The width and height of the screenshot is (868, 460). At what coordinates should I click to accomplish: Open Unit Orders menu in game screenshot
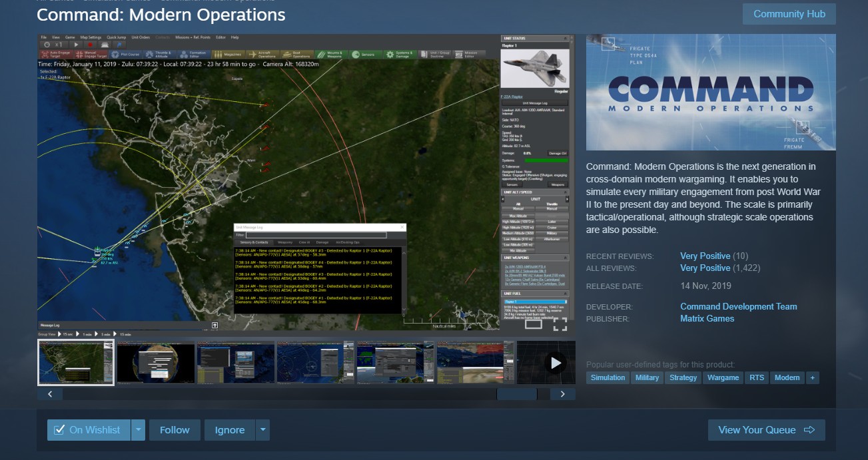click(x=140, y=37)
